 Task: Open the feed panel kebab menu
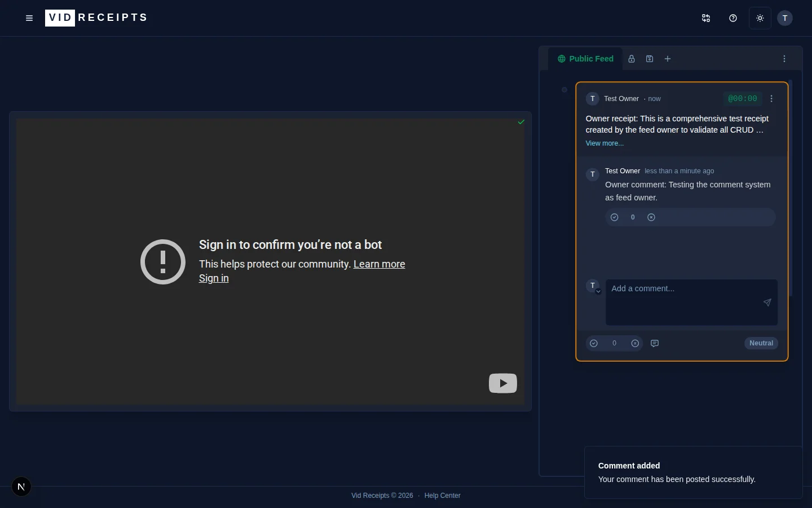784,59
